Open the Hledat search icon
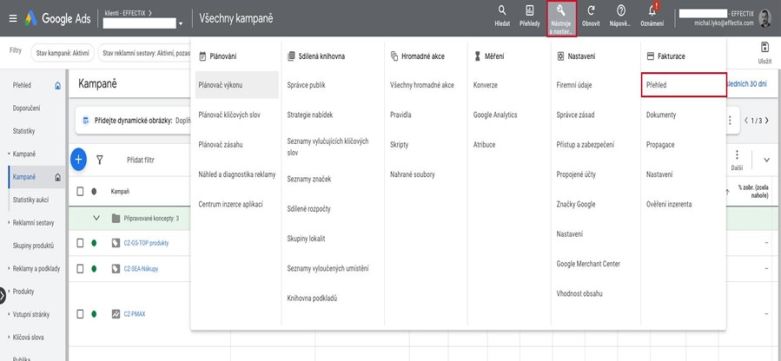This screenshot has width=781, height=361. [502, 15]
